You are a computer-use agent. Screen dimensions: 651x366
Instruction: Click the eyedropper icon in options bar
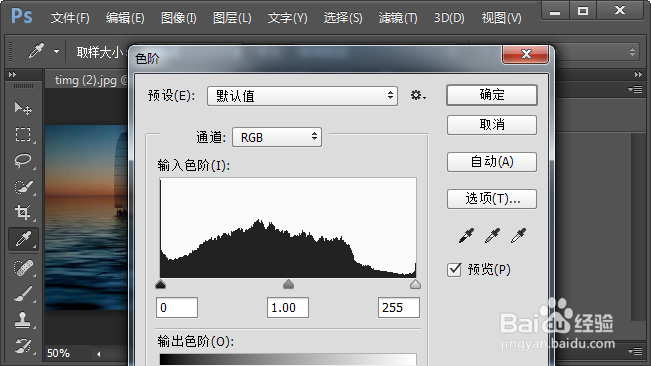(36, 51)
